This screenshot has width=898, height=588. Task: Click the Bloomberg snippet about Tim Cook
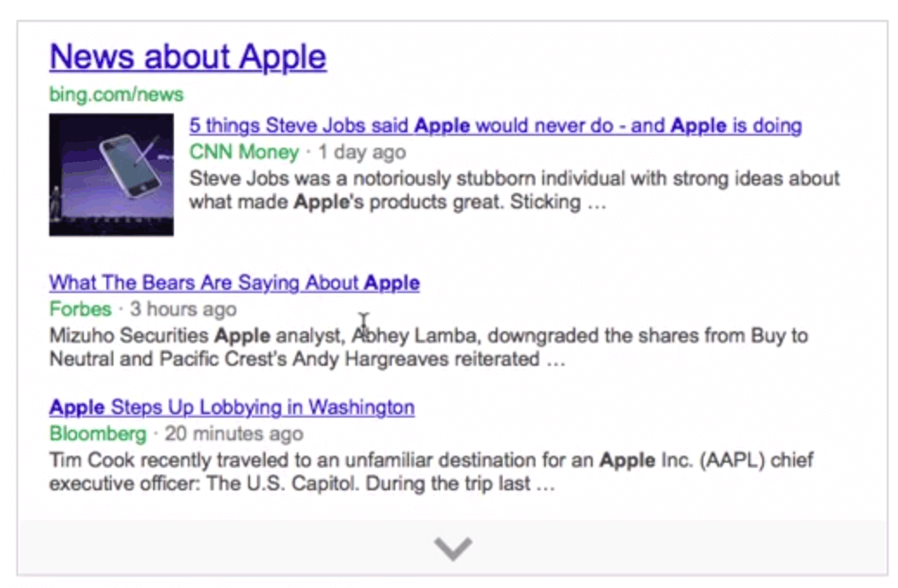tap(433, 472)
